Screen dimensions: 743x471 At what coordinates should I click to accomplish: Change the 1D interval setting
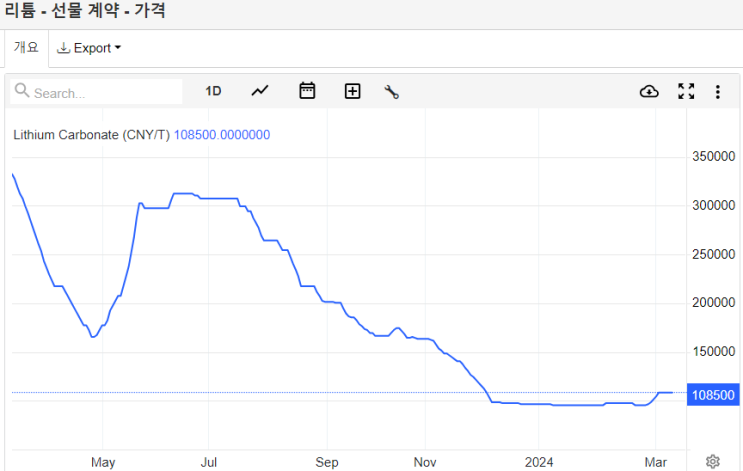(213, 91)
